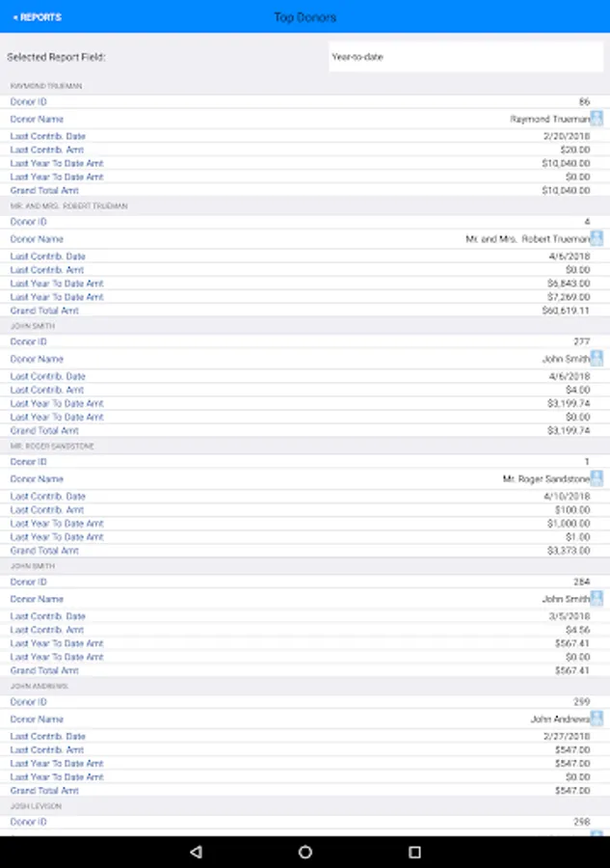Open contact icon for John Smith ID 277
610x868 pixels.
[x=597, y=359]
